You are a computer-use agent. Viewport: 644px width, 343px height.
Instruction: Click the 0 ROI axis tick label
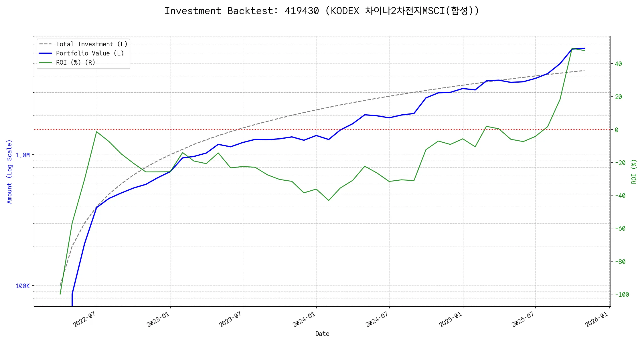[x=617, y=130]
